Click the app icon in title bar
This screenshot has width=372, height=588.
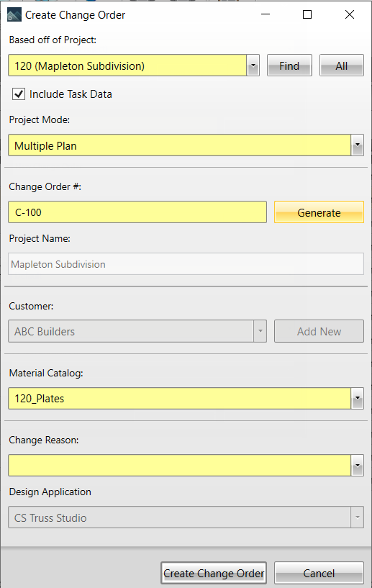point(14,15)
